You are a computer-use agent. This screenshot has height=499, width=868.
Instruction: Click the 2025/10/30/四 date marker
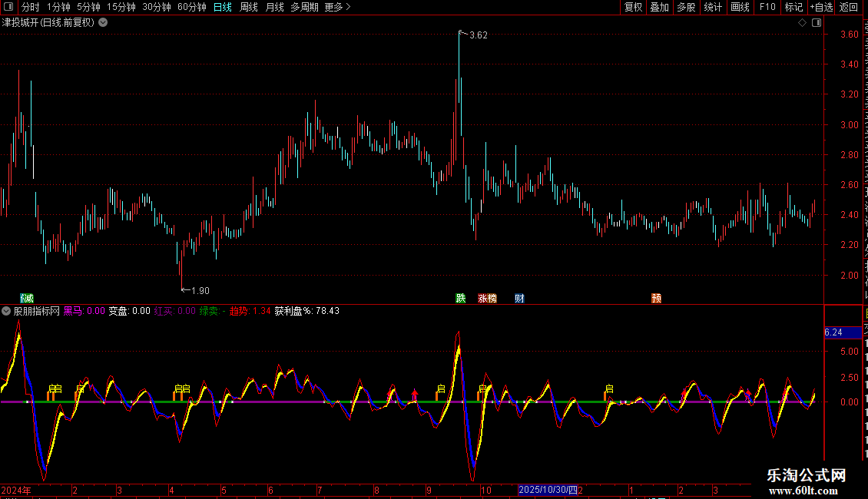tap(548, 490)
